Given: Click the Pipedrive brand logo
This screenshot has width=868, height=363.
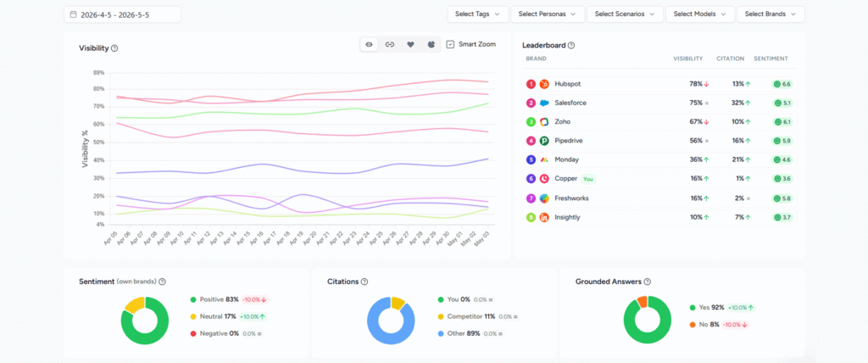Looking at the screenshot, I should coord(544,141).
